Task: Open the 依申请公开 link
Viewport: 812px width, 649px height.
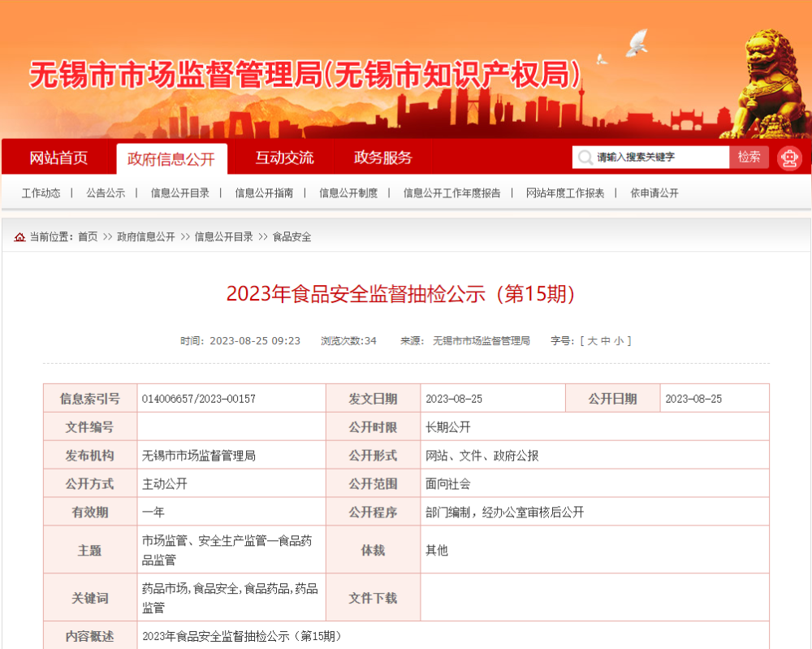Action: (654, 193)
